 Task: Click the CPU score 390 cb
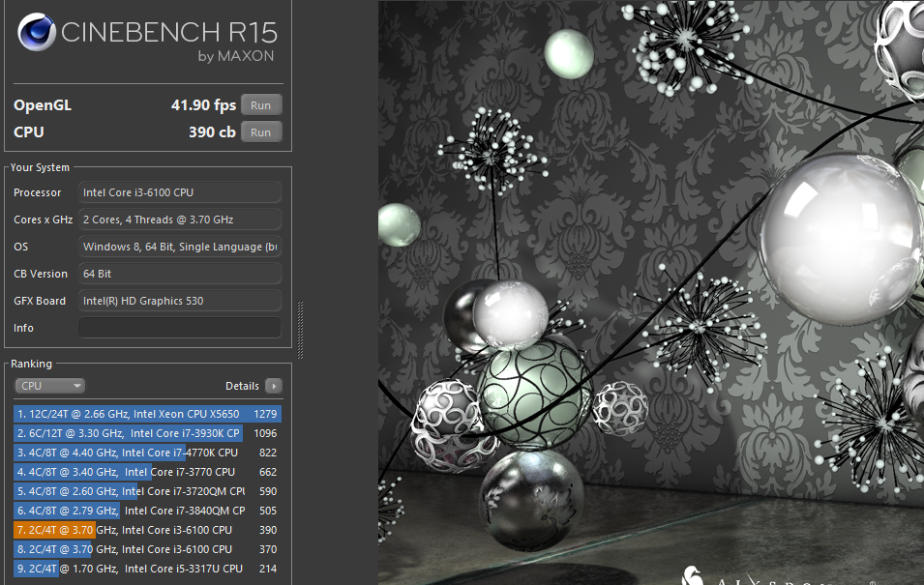pos(212,132)
